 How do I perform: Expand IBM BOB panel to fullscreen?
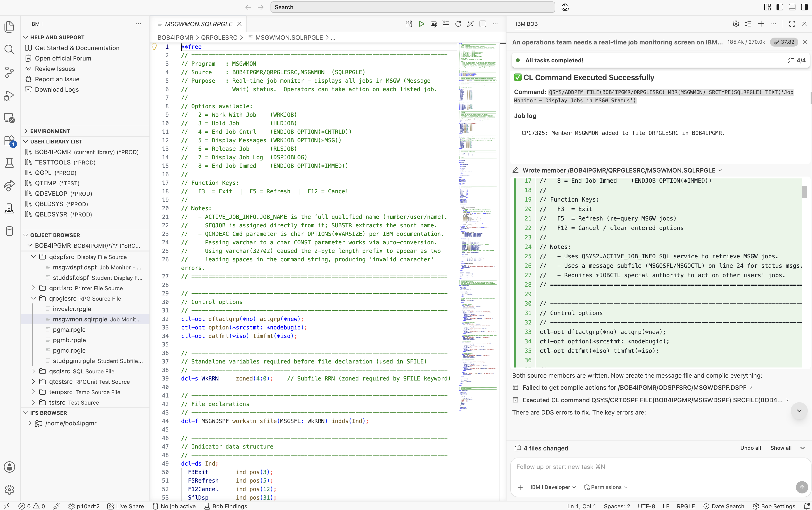[792, 24]
